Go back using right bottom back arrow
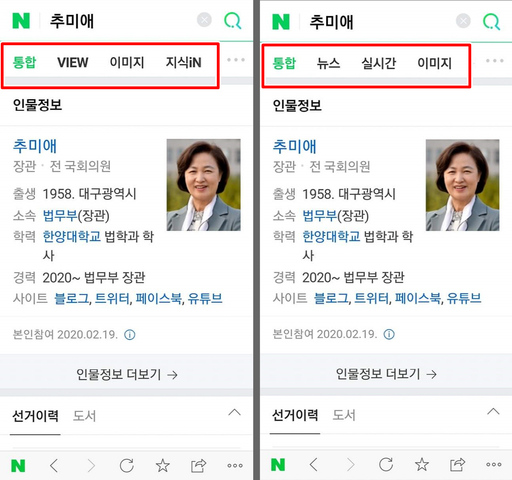Image resolution: width=512 pixels, height=480 pixels. 313,464
